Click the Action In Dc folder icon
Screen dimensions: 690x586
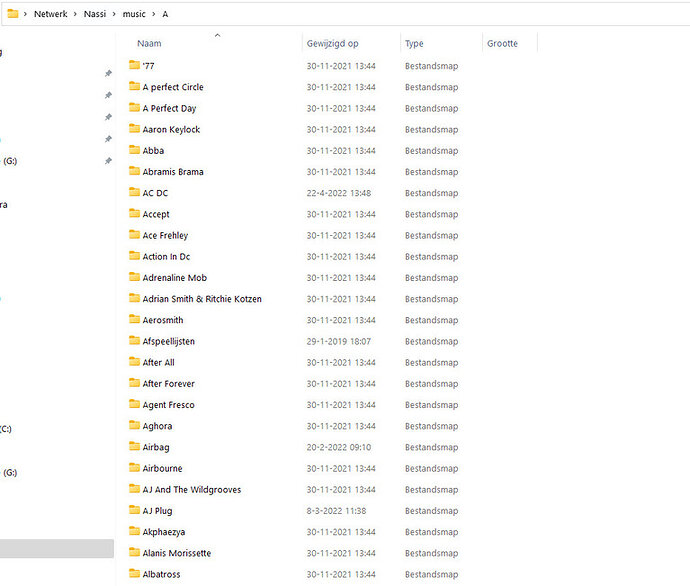[x=134, y=256]
